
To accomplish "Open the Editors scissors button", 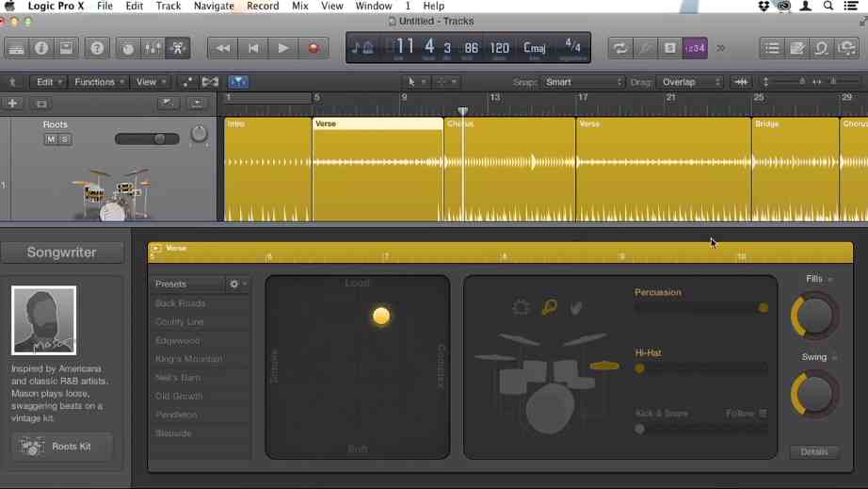I will coord(178,48).
